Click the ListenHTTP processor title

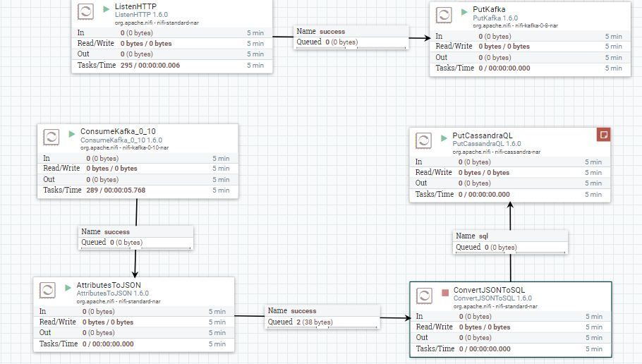[x=135, y=6]
